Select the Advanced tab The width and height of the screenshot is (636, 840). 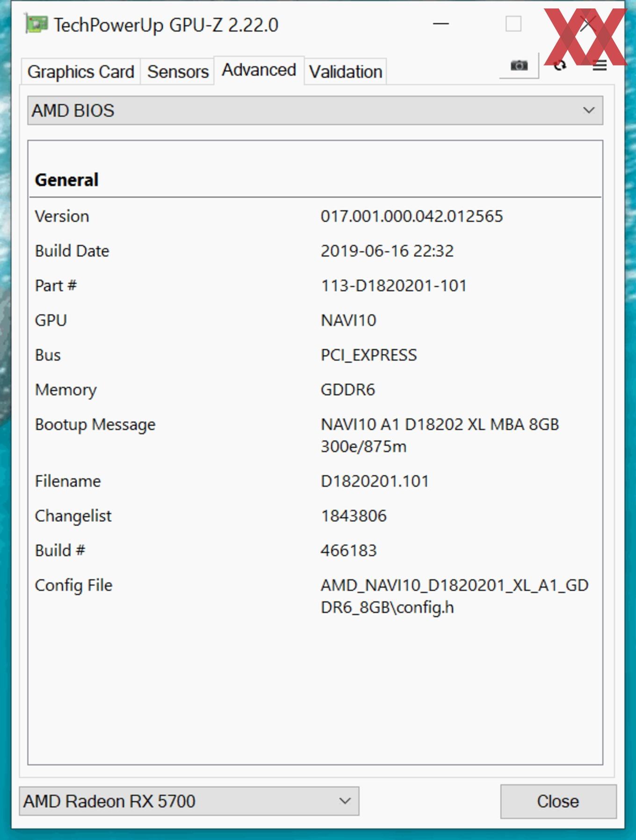click(259, 70)
